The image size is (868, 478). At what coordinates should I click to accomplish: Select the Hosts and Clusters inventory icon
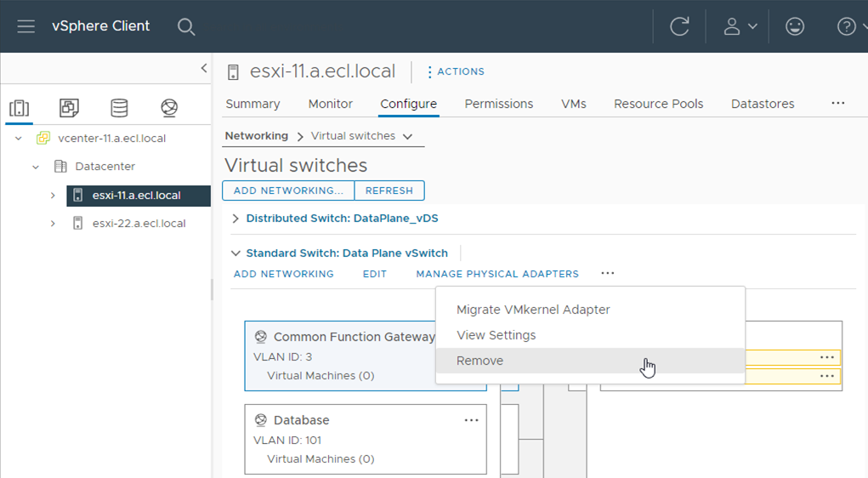[19, 108]
